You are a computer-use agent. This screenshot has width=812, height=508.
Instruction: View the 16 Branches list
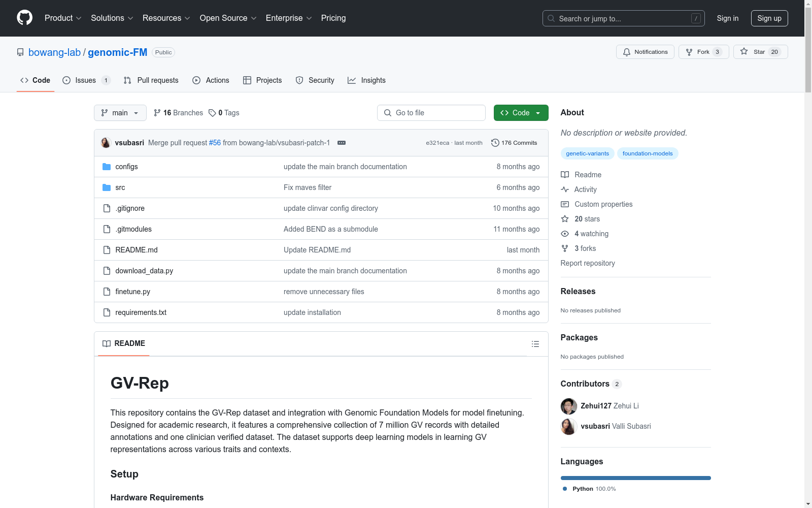point(178,113)
